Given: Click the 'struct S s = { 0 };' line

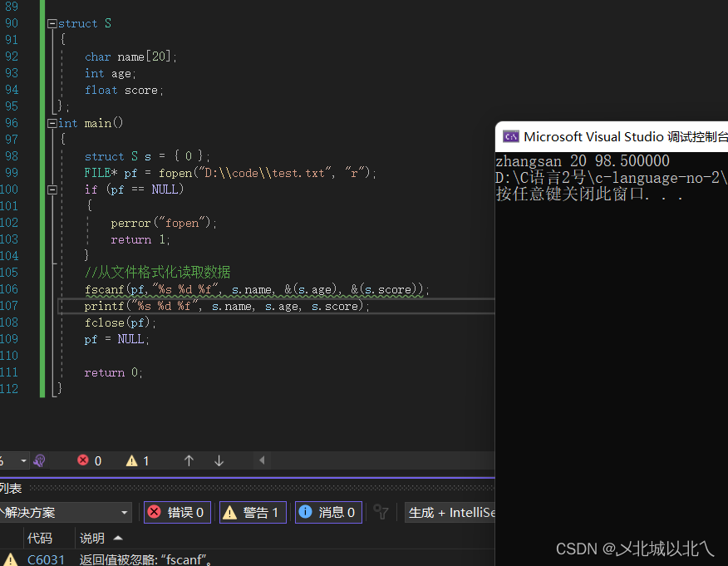Looking at the screenshot, I should click(147, 156).
